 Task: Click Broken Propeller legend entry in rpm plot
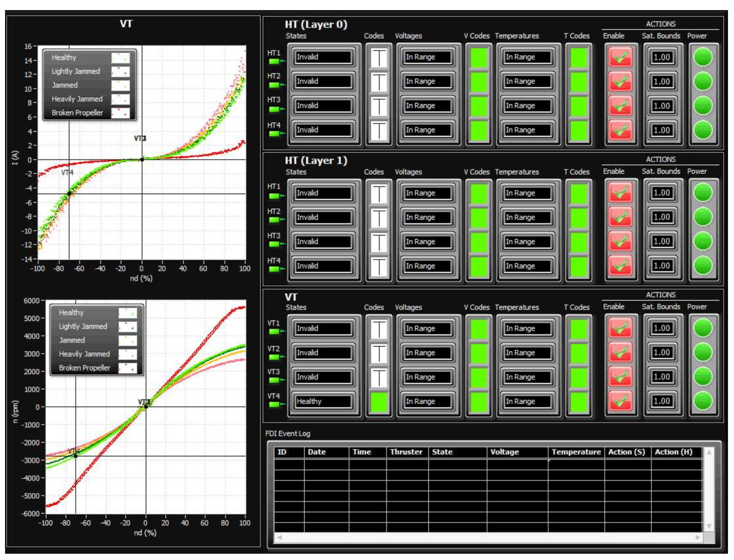coord(84,368)
